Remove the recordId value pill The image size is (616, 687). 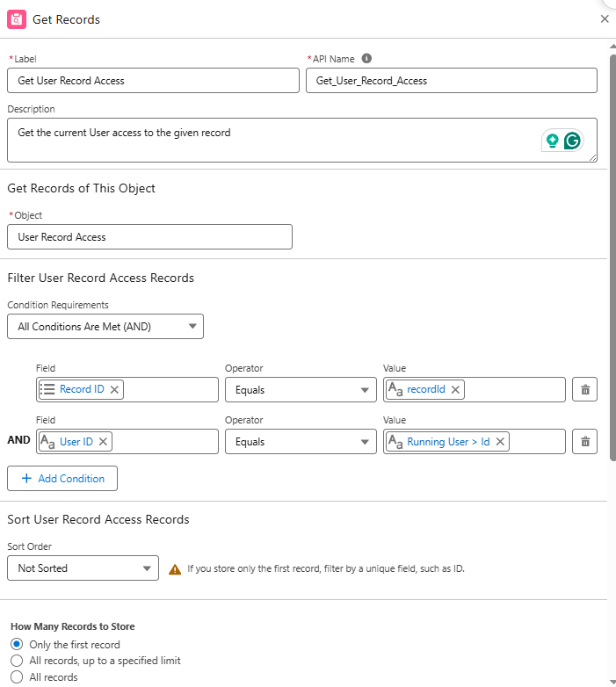click(455, 389)
